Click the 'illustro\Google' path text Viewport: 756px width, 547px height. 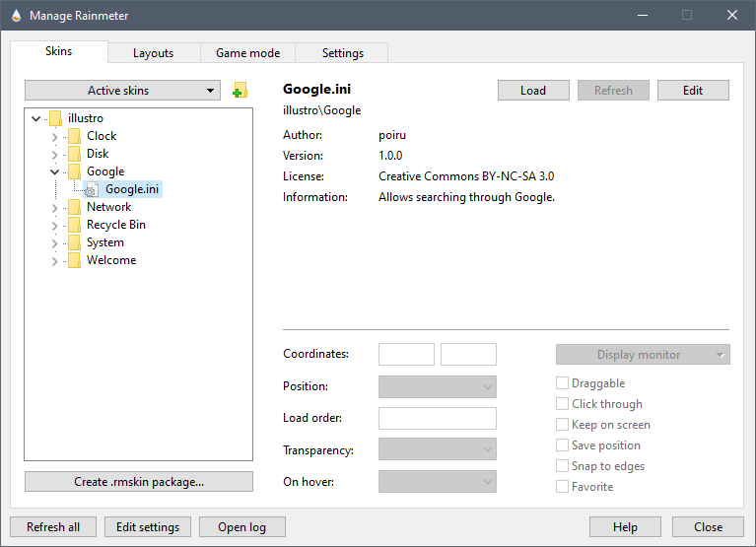(x=321, y=110)
